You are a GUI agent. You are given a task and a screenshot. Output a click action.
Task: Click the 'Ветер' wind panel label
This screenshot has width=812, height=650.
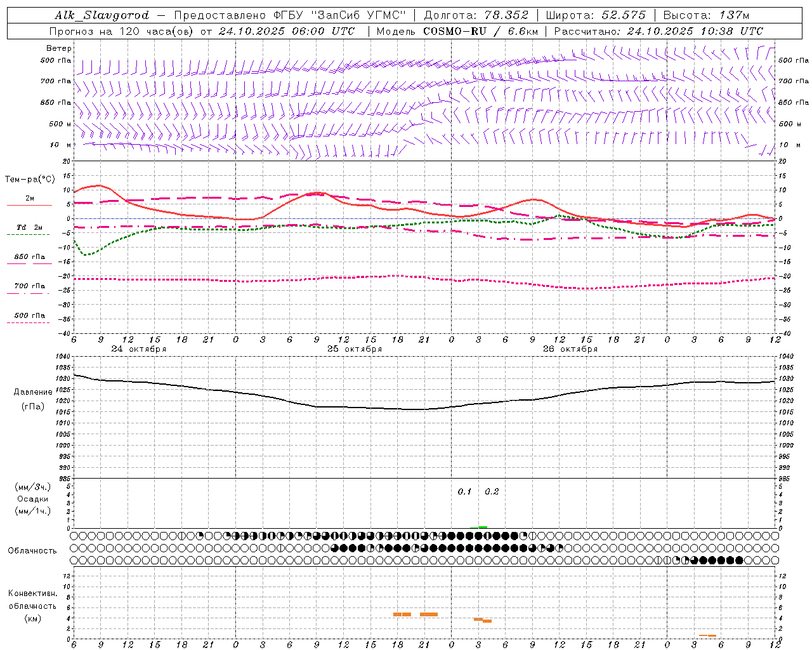tap(59, 48)
